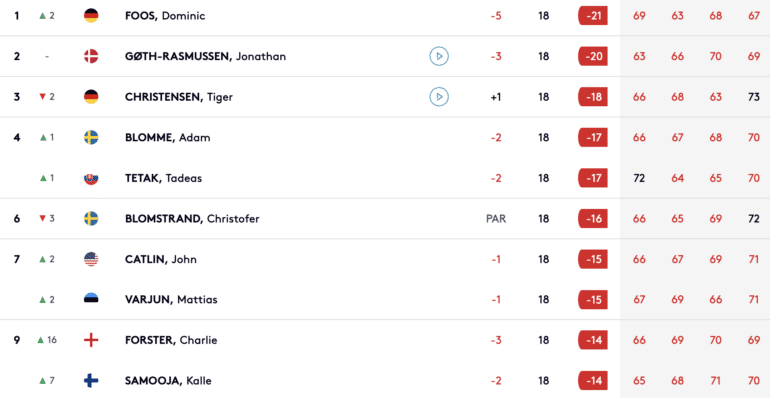Viewport: 770px width, 398px height.
Task: Select Catlin, John name
Action: pyautogui.click(x=161, y=259)
